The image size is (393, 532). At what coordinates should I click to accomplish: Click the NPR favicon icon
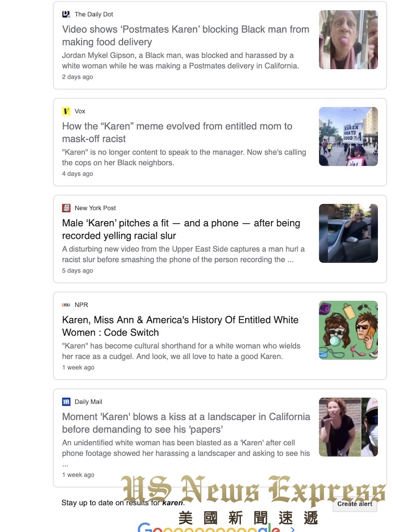click(x=66, y=305)
